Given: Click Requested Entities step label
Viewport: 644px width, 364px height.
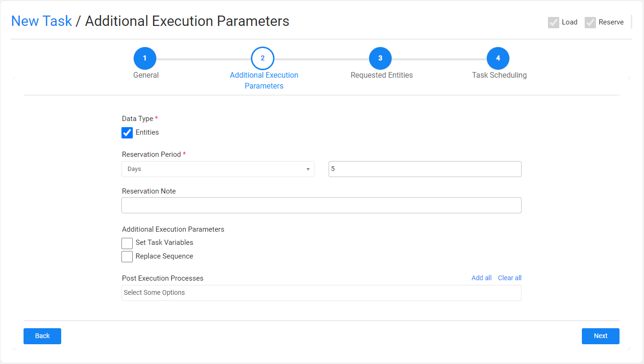Looking at the screenshot, I should [x=382, y=75].
